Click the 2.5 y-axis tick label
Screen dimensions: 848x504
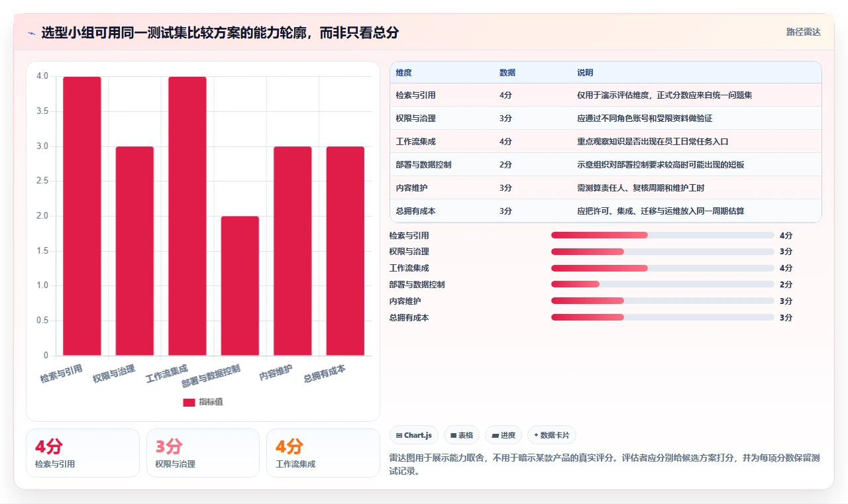(x=42, y=181)
